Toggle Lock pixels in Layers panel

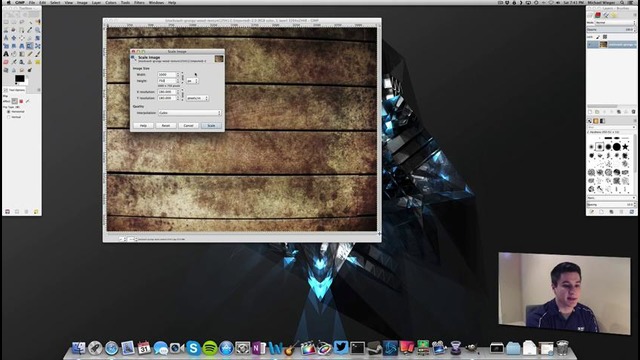click(598, 37)
